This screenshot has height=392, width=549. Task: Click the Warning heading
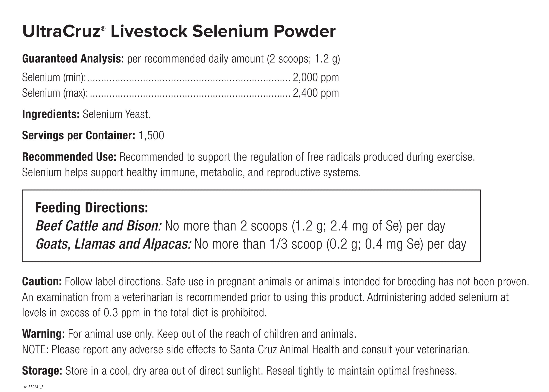pyautogui.click(x=43, y=334)
